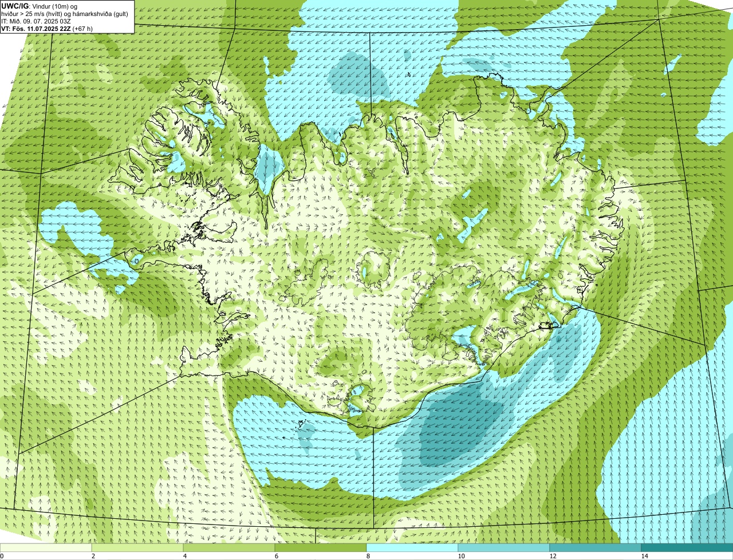The image size is (733, 560).
Task: Click the legend scale label '14'
Action: (644, 556)
